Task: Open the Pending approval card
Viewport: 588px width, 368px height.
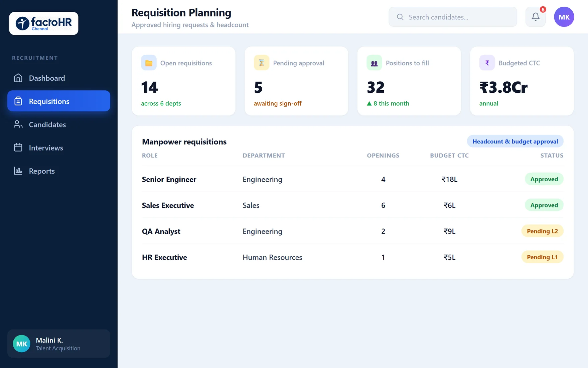Action: click(296, 81)
